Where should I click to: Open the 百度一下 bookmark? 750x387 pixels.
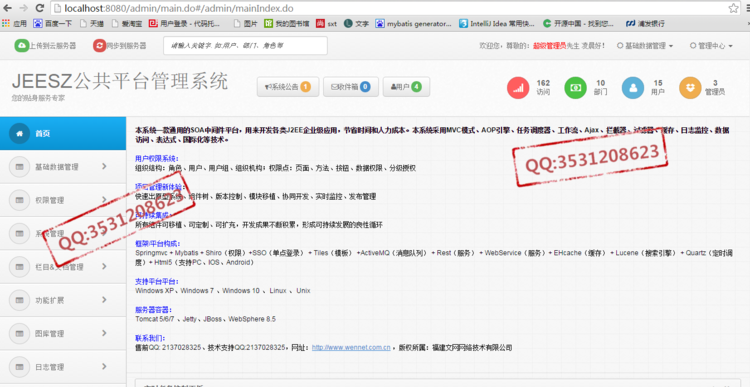53,23
